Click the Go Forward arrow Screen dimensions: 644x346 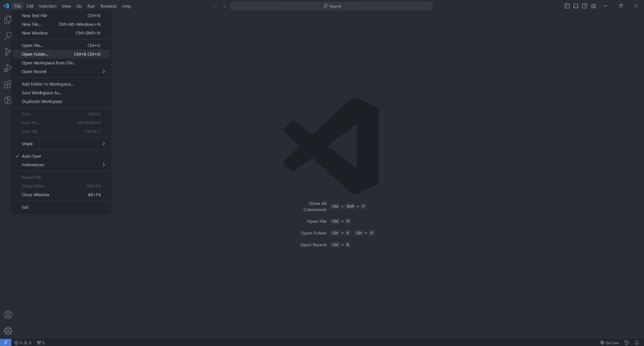click(224, 6)
